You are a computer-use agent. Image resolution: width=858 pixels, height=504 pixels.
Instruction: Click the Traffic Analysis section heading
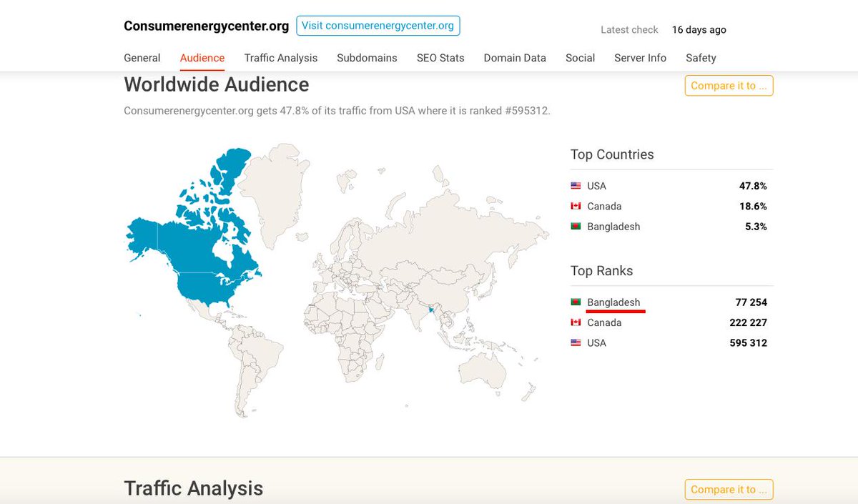pyautogui.click(x=194, y=488)
